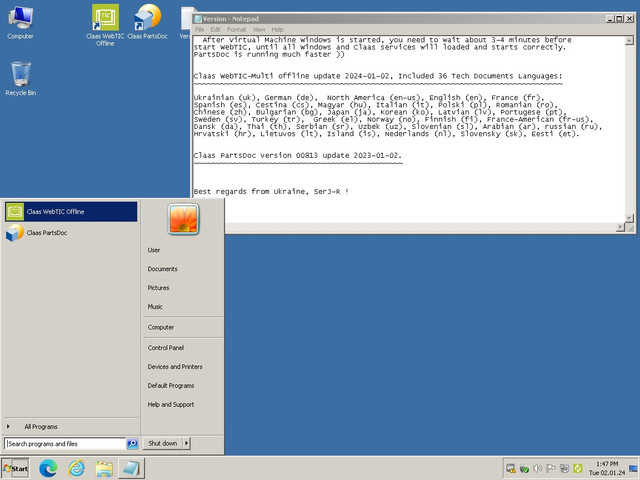The width and height of the screenshot is (640, 480).
Task: Minimize the Notepad window
Action: point(610,19)
